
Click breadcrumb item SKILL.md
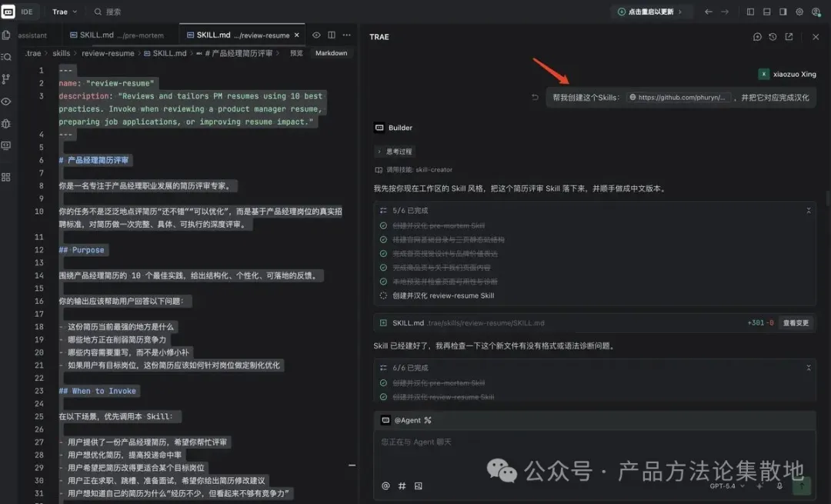click(165, 53)
